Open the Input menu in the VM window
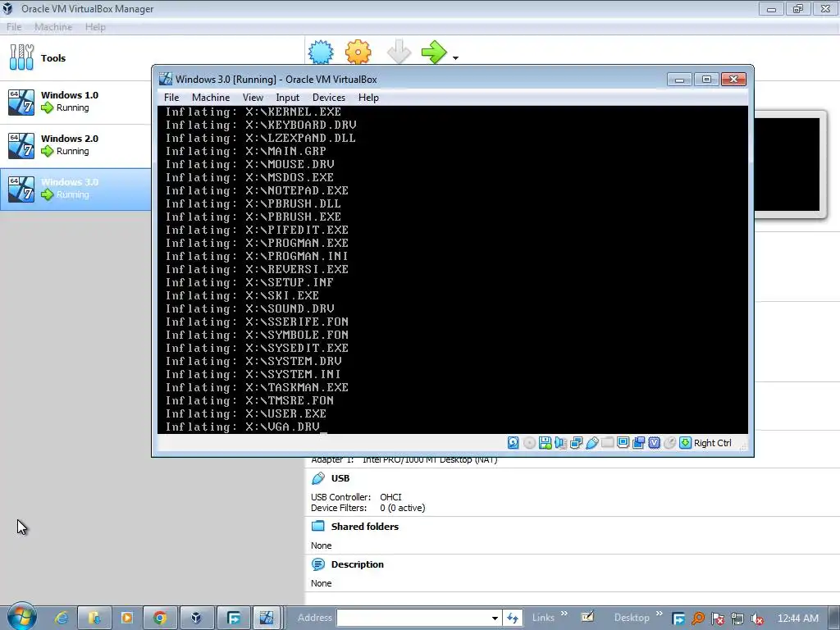The height and width of the screenshot is (630, 840). [x=288, y=98]
